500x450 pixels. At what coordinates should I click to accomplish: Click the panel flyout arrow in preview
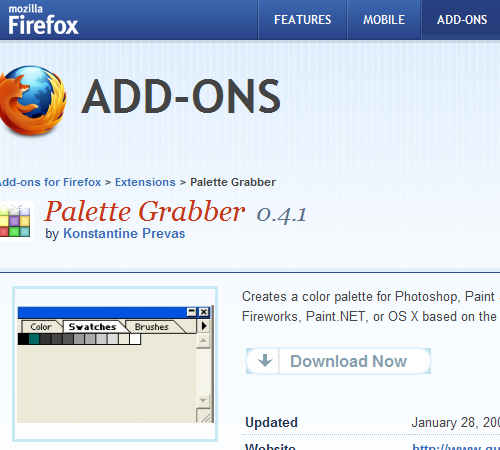pos(204,326)
